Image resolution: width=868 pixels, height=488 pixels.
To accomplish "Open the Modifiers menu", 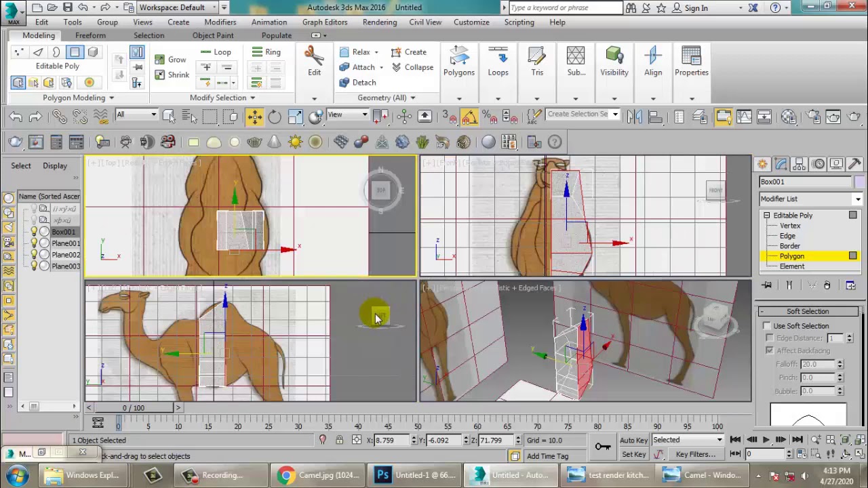I will point(220,22).
